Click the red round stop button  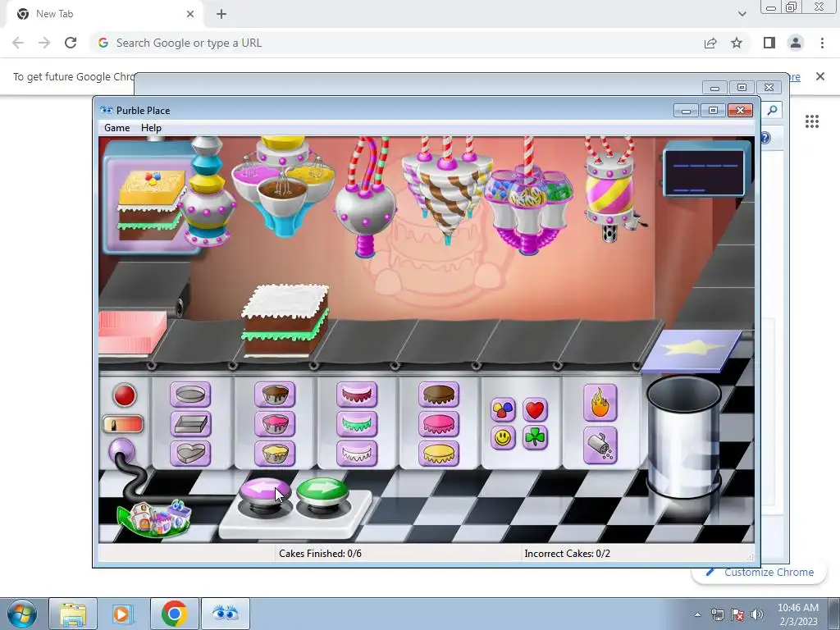tap(125, 395)
